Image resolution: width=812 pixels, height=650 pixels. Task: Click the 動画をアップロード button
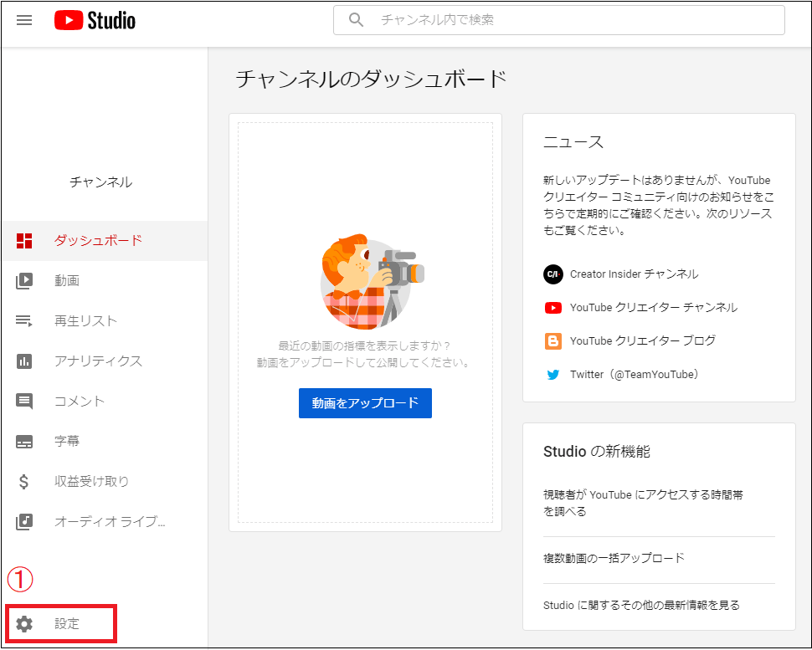365,403
